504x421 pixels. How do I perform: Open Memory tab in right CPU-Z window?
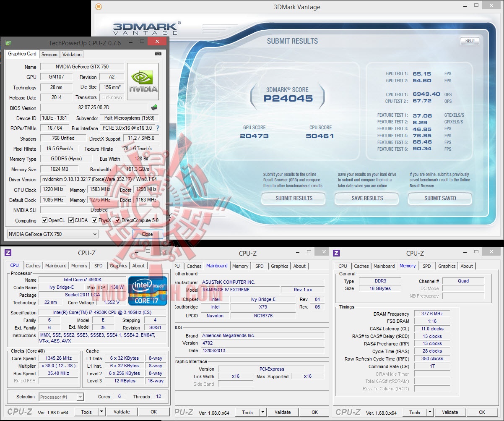point(408,266)
